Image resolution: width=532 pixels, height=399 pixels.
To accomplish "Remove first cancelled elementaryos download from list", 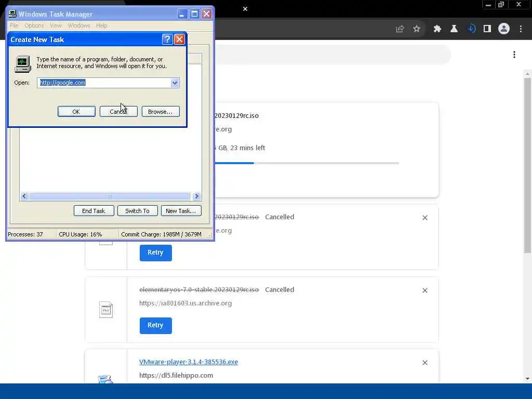I will click(425, 218).
